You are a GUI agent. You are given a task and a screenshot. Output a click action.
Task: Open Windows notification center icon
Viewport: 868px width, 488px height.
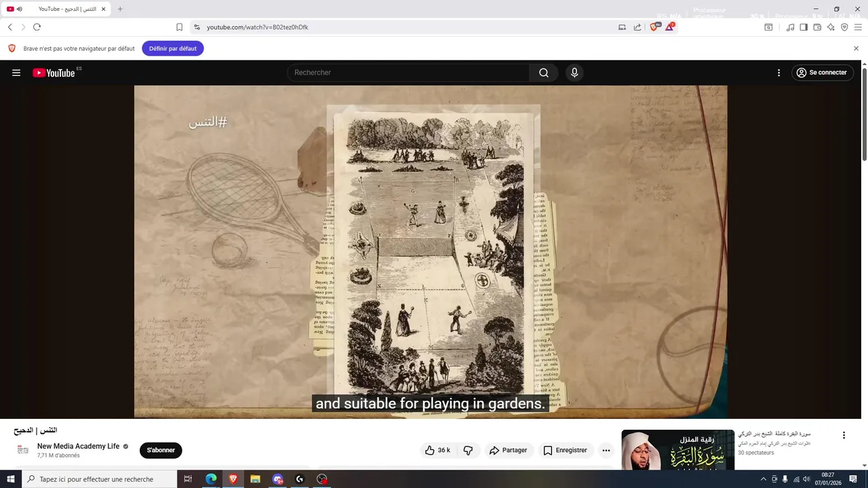(x=853, y=479)
